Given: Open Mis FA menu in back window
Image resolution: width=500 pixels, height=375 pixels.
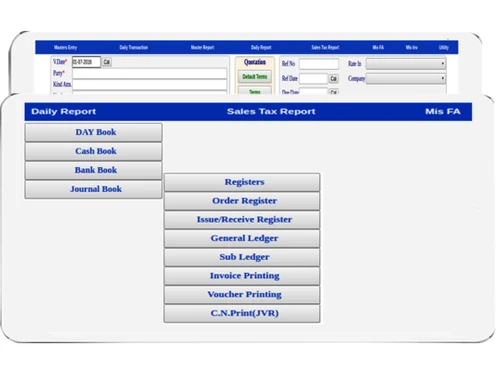Looking at the screenshot, I should click(378, 47).
